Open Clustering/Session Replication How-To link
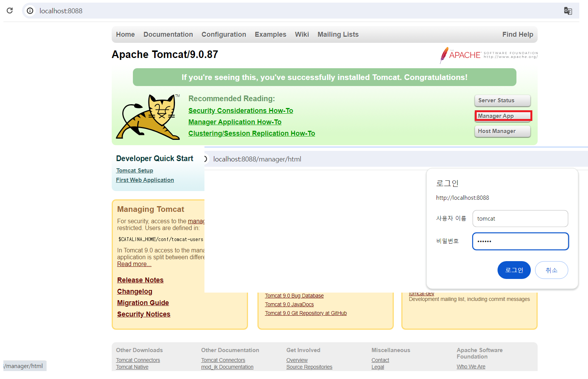588x379 pixels. 252,133
